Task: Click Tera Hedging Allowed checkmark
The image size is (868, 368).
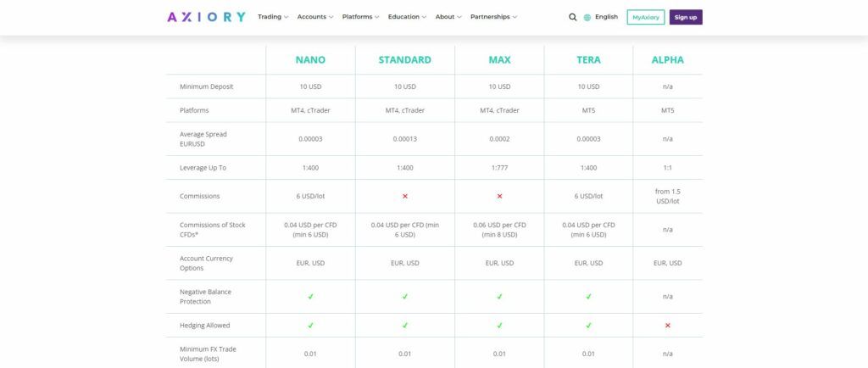Action: (588, 326)
